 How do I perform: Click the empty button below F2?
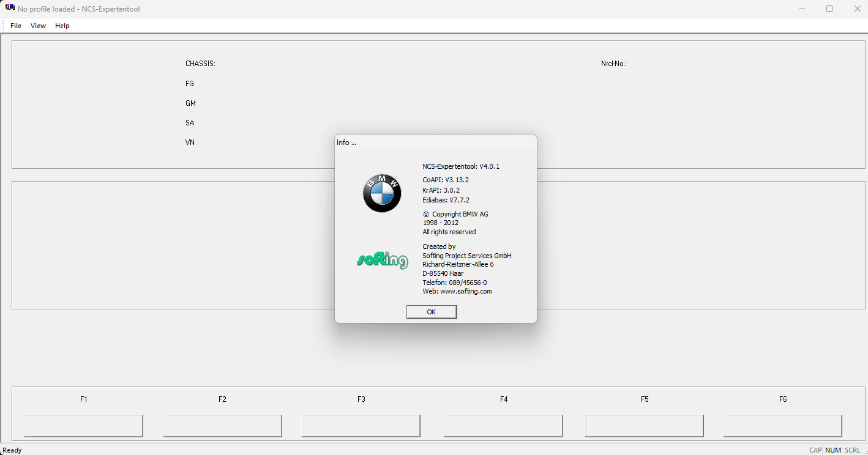222,426
